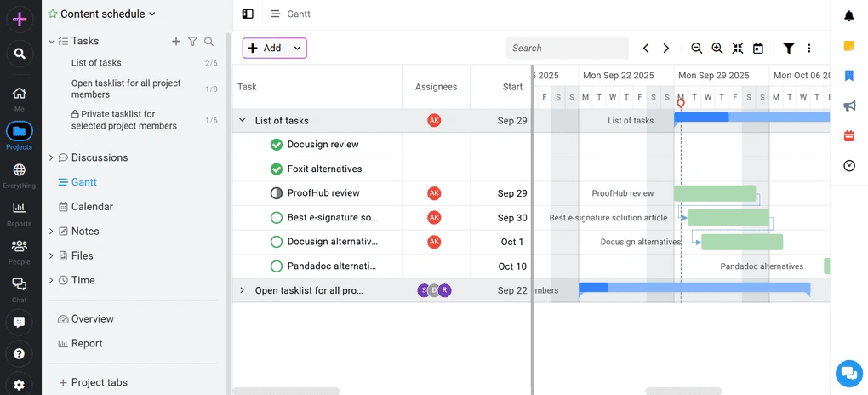Open the Content schedule project dropdown
The height and width of the screenshot is (395, 868).
pyautogui.click(x=153, y=14)
